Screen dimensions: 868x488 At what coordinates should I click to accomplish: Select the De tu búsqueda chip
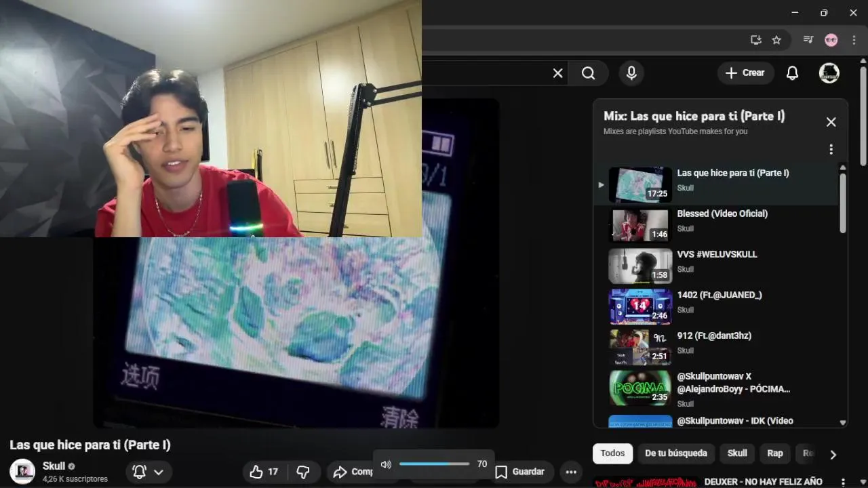675,453
